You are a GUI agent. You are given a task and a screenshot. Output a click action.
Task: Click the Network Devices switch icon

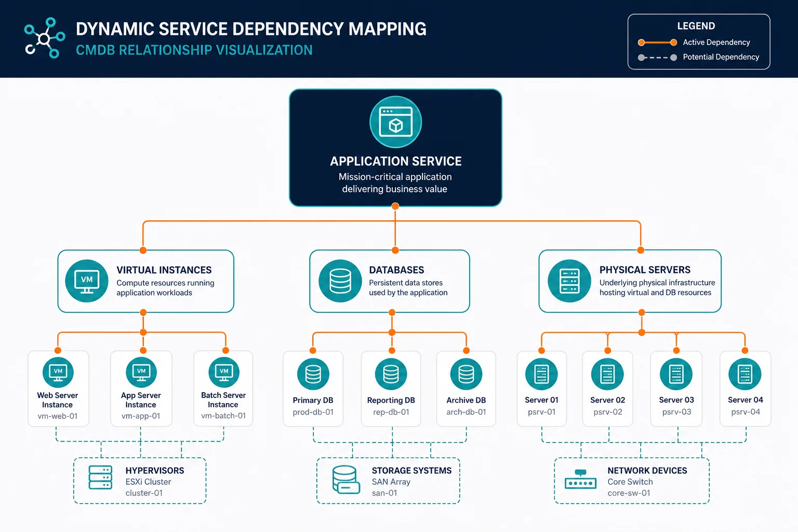(x=580, y=480)
